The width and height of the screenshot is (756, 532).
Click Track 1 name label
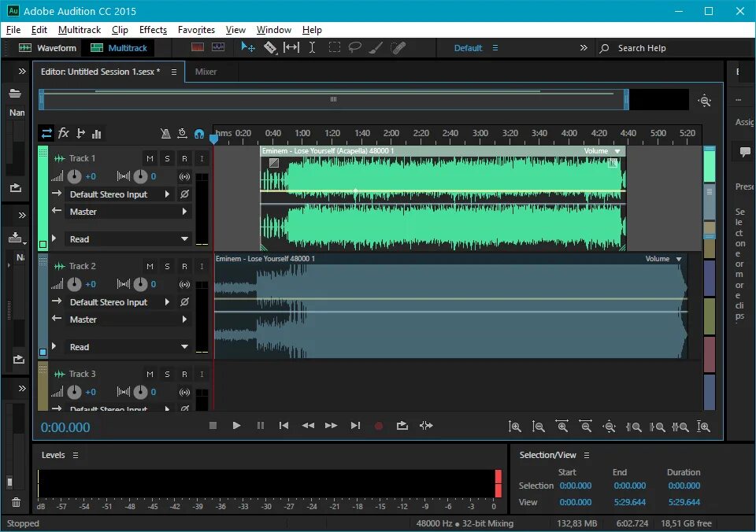point(82,158)
